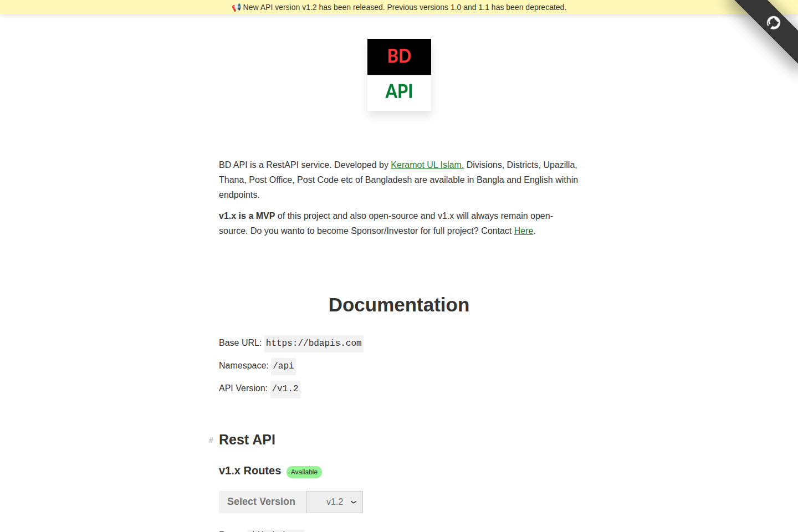The height and width of the screenshot is (532, 798).
Task: Open the GitHub corner ribbon icon
Action: pos(773,23)
